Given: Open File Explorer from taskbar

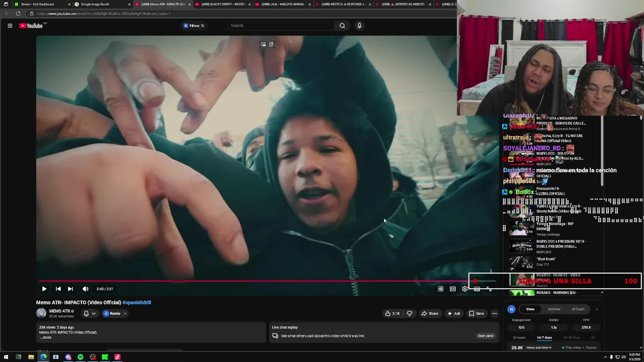Looking at the screenshot, I should [x=31, y=357].
